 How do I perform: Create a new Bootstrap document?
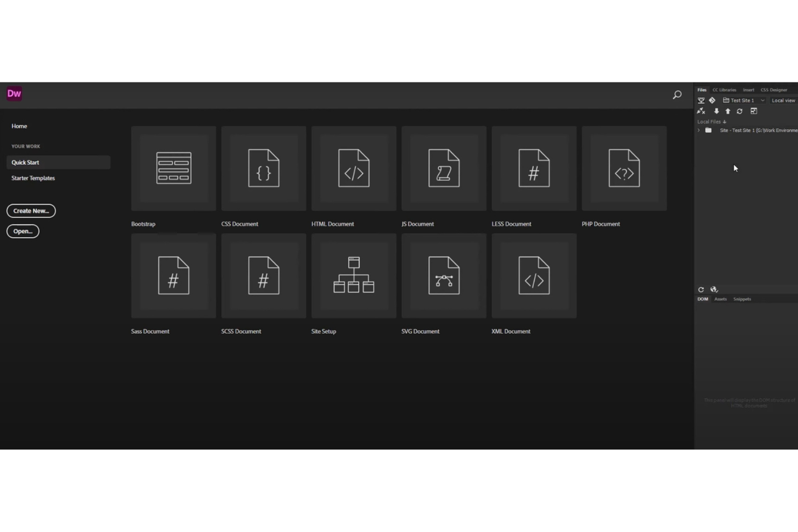click(174, 168)
